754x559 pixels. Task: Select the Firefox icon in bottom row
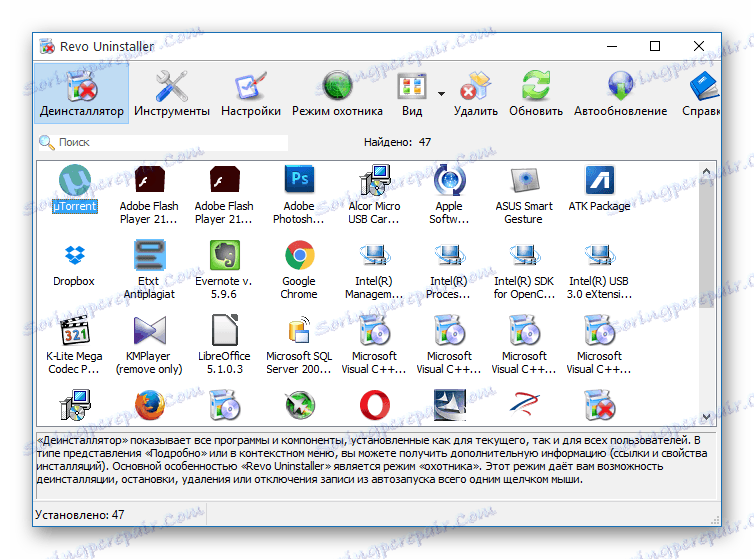tap(150, 405)
